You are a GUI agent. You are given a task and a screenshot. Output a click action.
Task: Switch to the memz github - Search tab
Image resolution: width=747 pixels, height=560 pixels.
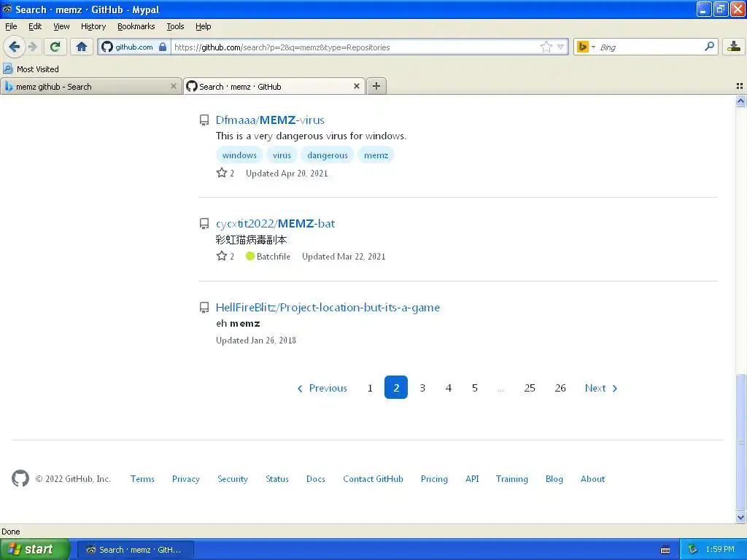click(90, 86)
